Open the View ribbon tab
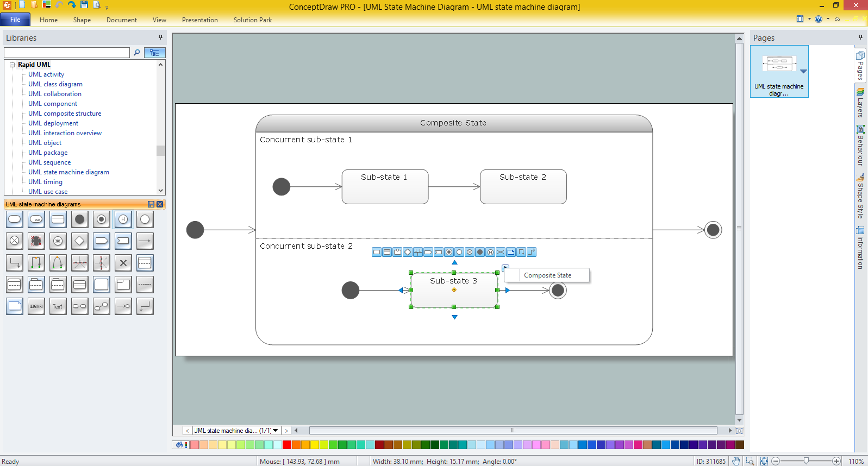868x466 pixels. click(x=159, y=20)
